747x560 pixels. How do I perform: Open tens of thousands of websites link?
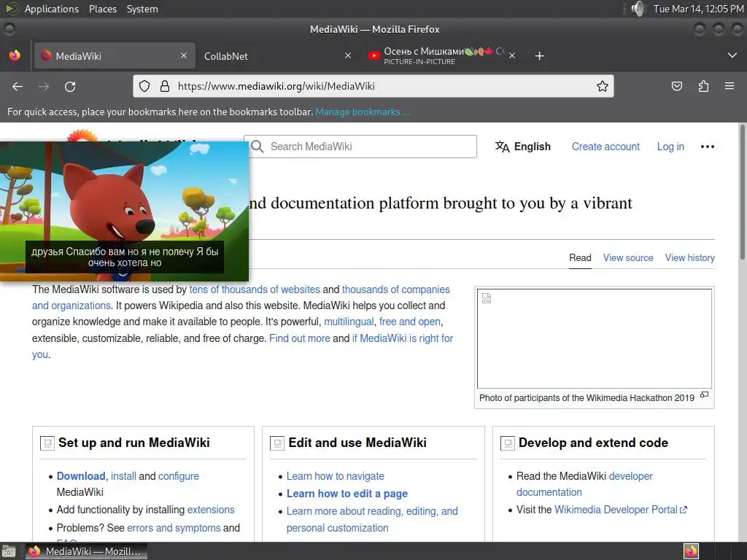coord(255,289)
